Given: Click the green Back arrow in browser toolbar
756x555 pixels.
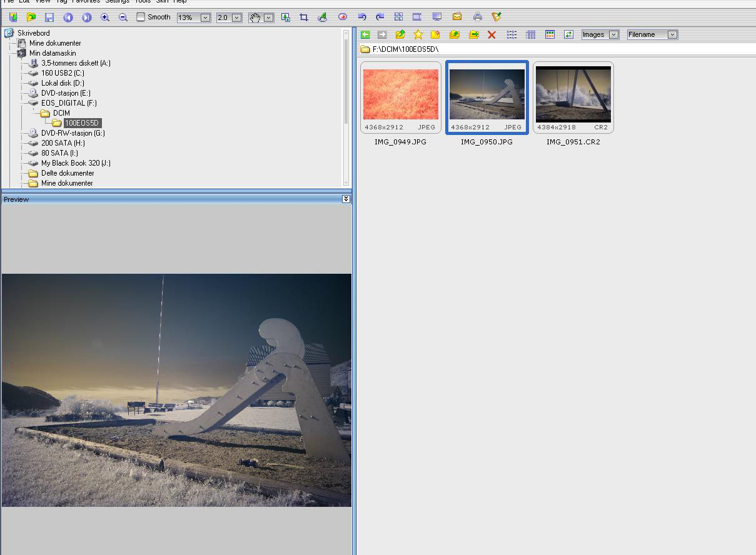Looking at the screenshot, I should coord(365,34).
